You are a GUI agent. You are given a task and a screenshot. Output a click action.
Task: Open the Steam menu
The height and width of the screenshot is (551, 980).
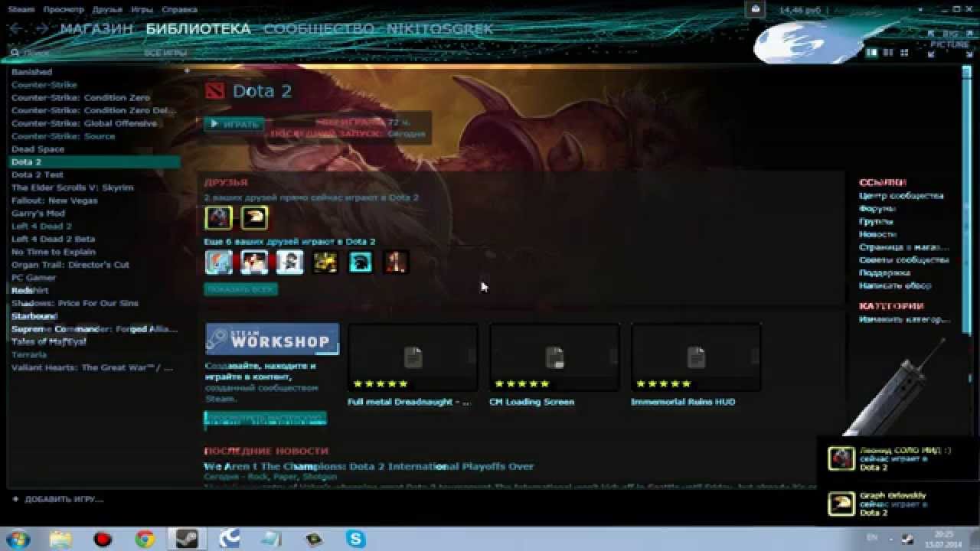[21, 9]
